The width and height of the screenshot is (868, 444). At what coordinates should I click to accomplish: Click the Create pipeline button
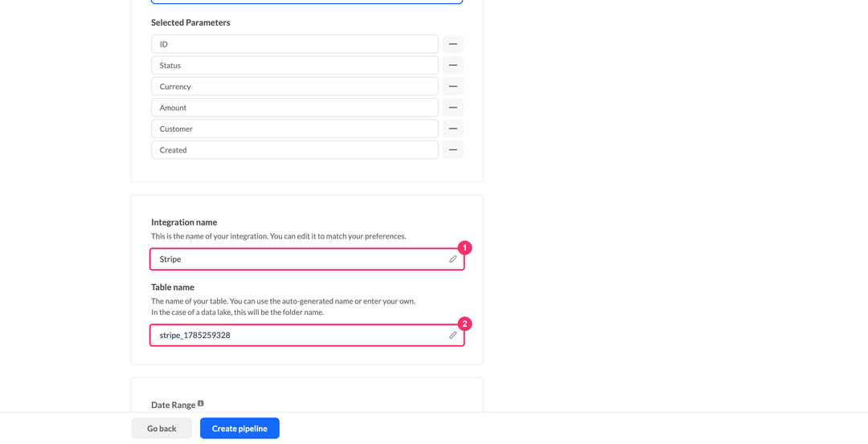(x=240, y=429)
